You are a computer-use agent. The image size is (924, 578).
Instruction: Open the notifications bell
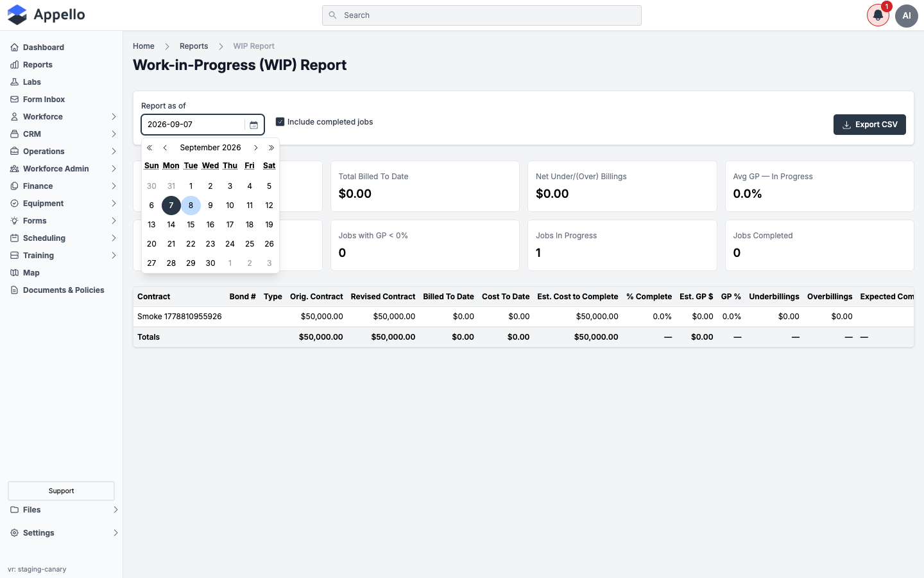878,15
